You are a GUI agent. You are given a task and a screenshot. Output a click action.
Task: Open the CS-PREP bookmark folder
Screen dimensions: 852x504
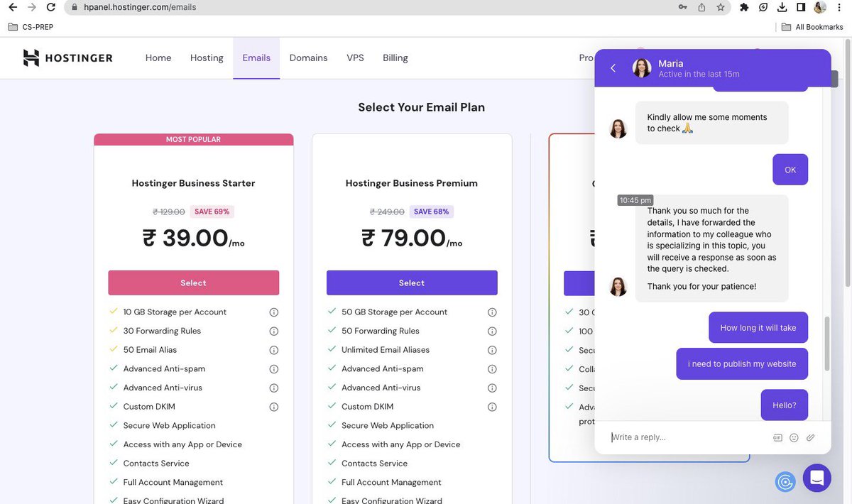coord(31,27)
